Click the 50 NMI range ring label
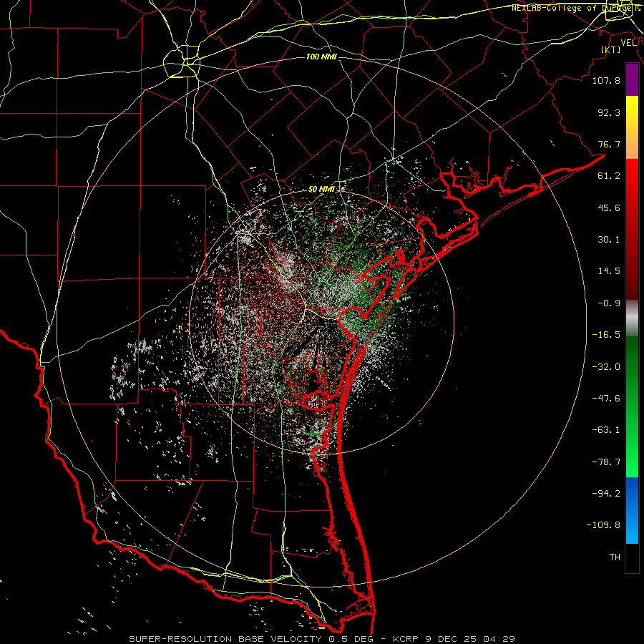The height and width of the screenshot is (644, 644). coord(321,190)
